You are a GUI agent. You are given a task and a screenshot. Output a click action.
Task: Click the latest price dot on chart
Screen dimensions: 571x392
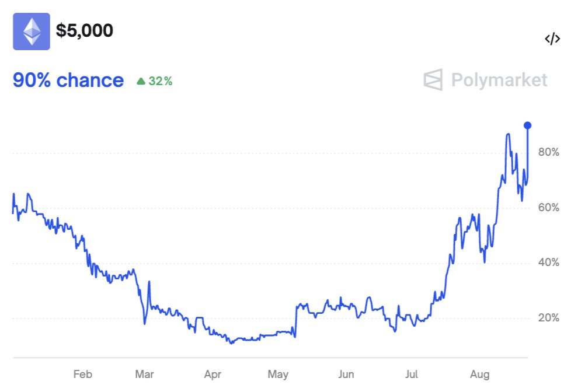pos(527,124)
